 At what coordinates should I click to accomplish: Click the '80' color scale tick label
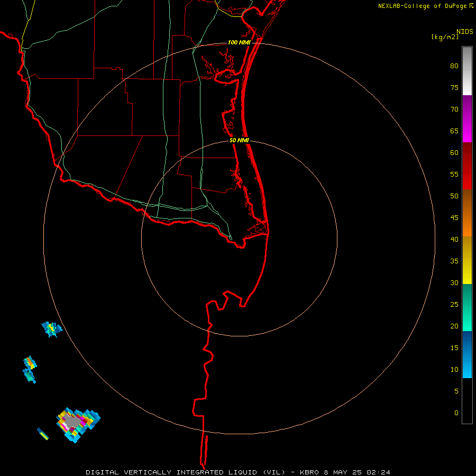[x=454, y=66]
